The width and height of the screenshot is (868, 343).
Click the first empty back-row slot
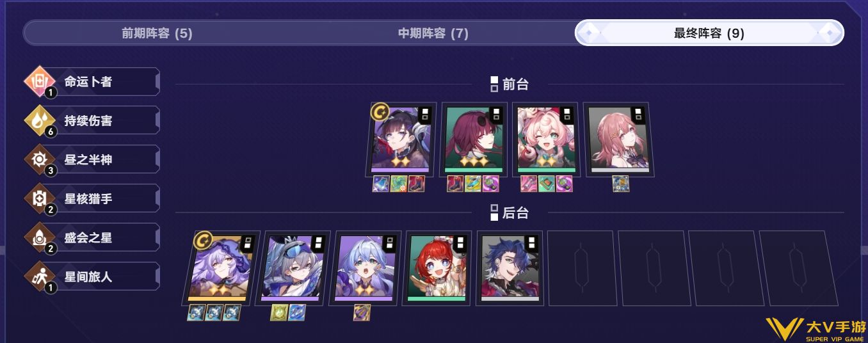click(581, 267)
